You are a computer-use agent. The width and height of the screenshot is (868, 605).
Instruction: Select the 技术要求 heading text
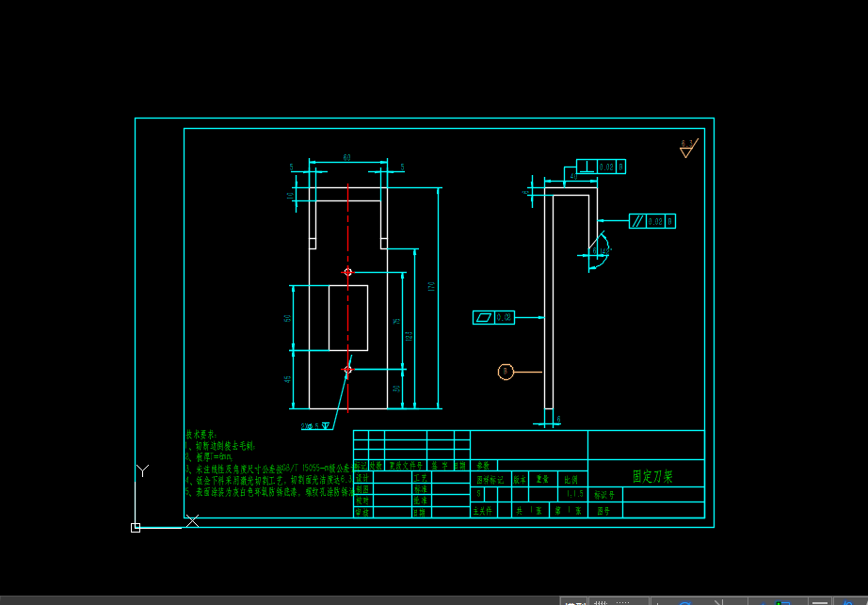coord(201,435)
